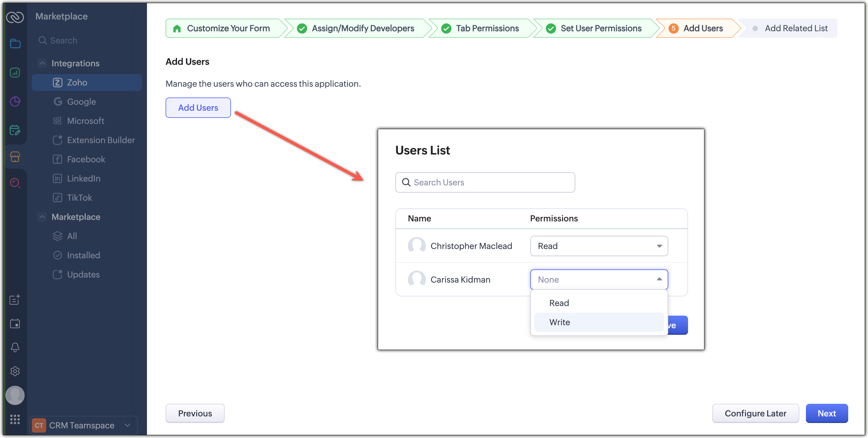Viewport: 868px width, 438px height.
Task: Click the user profile avatar
Action: click(x=15, y=395)
